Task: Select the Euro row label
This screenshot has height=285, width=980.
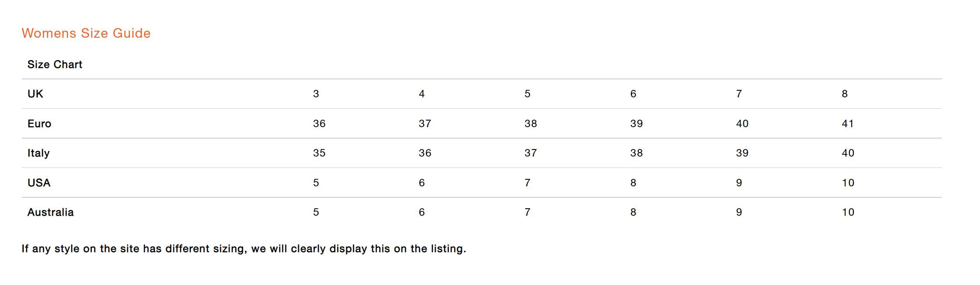Action: [x=39, y=124]
